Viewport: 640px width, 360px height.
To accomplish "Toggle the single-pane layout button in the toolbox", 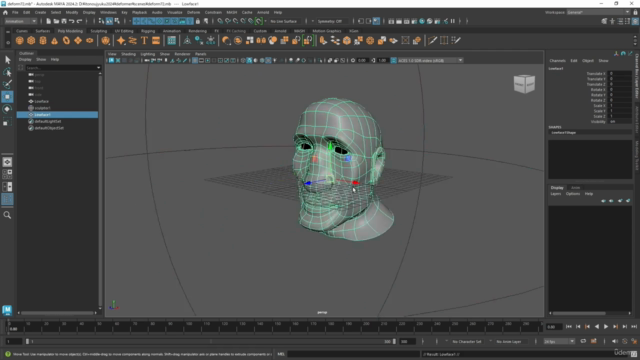I will (7, 162).
